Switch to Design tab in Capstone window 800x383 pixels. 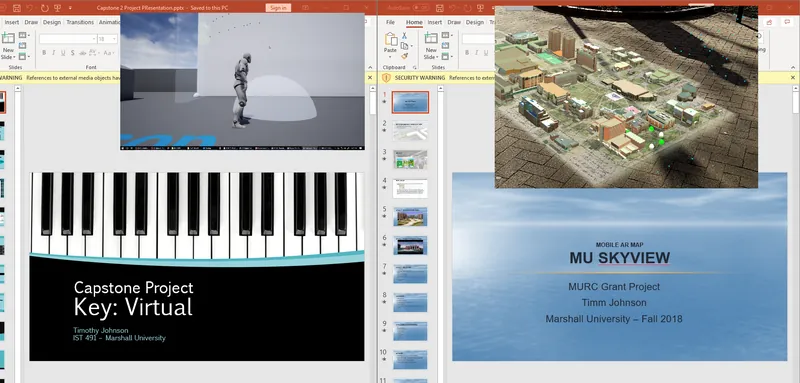coord(52,22)
